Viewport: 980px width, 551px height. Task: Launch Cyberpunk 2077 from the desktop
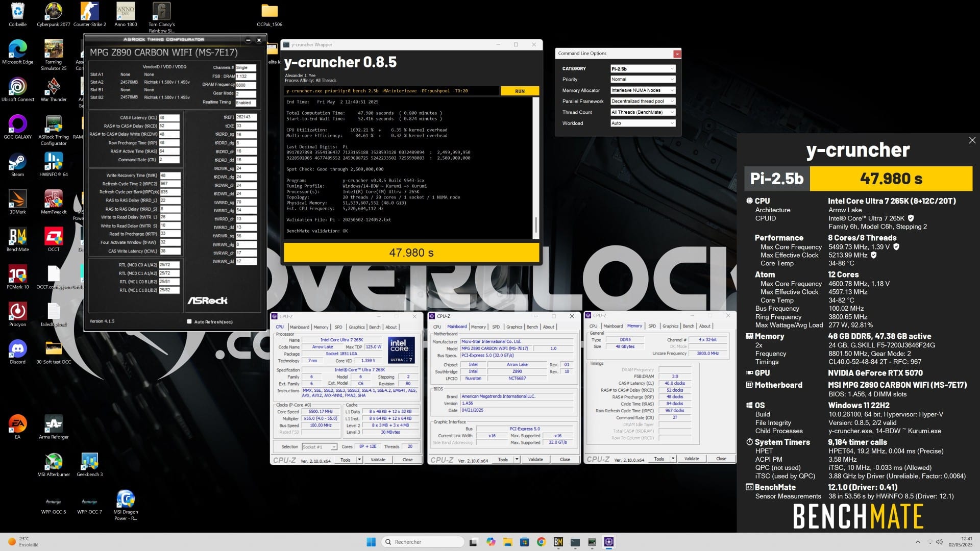(54, 14)
